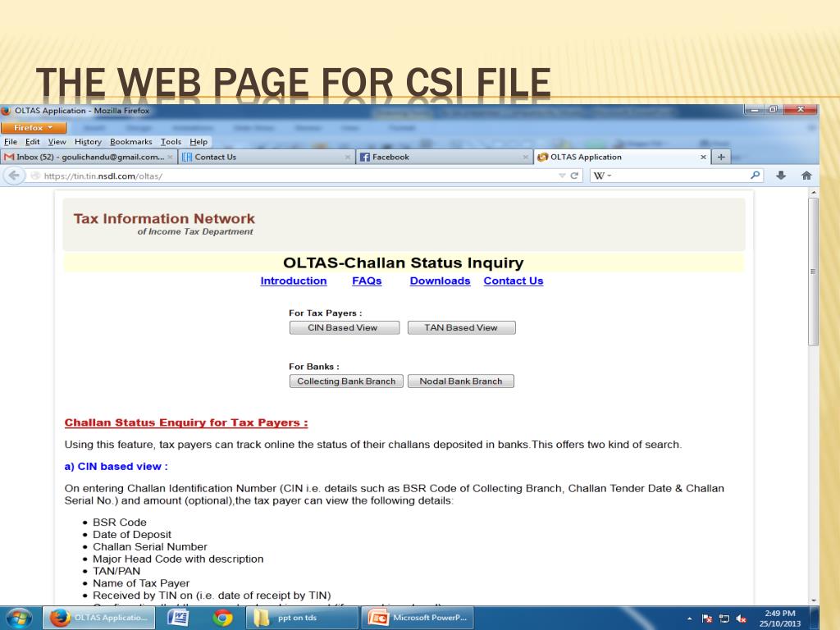
Task: Open the Wikipedia search engine dropdown
Action: tap(602, 176)
